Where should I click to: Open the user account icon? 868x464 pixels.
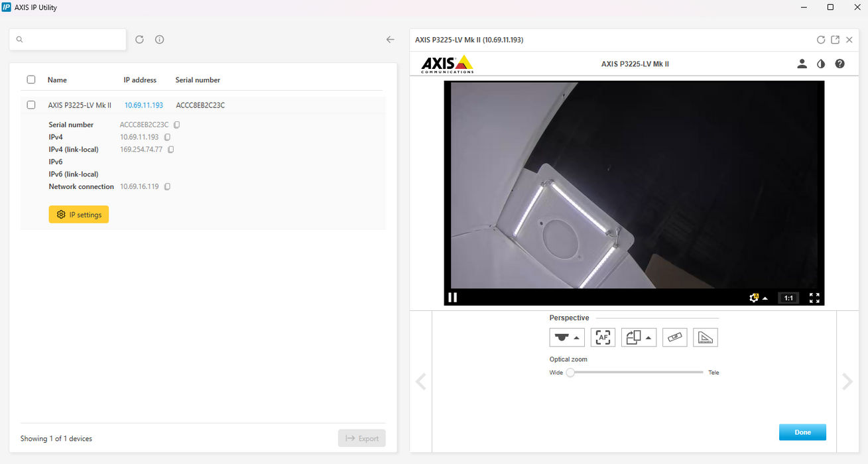[x=802, y=64]
